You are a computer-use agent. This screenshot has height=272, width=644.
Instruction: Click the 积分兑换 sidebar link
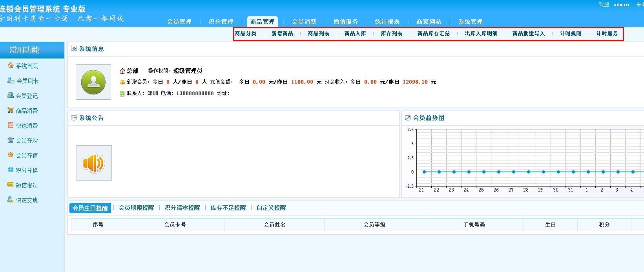point(27,170)
